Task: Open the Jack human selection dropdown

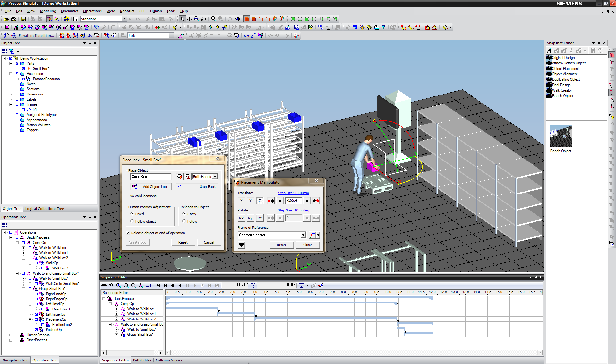Action: pos(172,36)
